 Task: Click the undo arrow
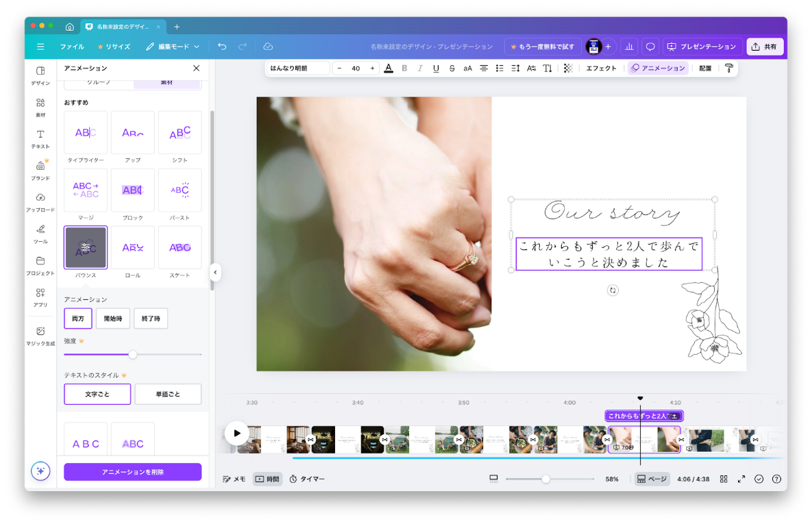(x=222, y=47)
